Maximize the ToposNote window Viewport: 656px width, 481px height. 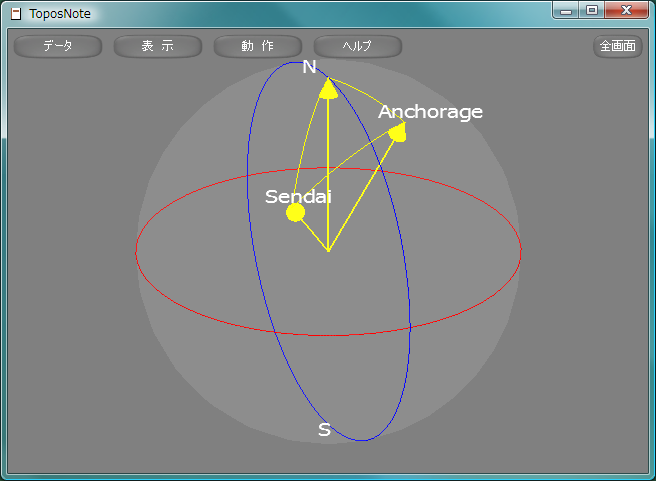point(592,10)
